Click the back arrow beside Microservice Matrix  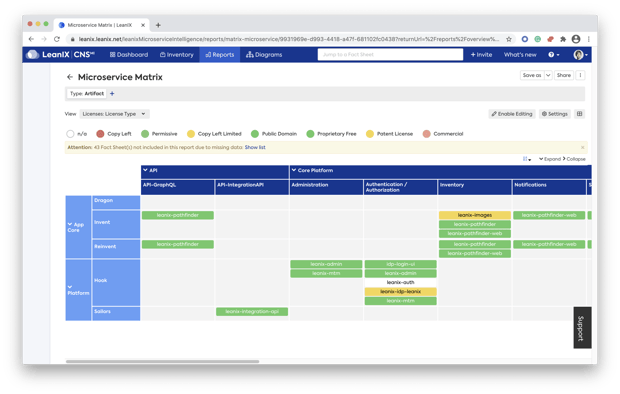70,77
